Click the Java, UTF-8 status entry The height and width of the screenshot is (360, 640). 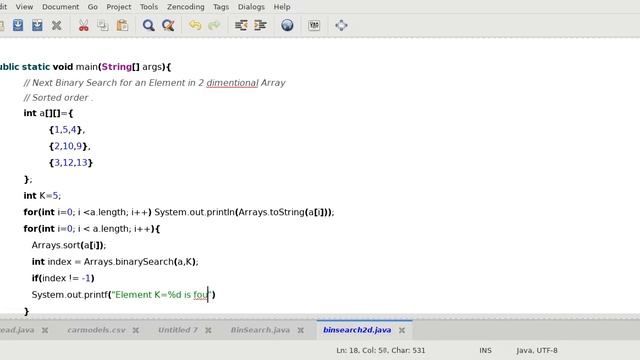pos(537,350)
